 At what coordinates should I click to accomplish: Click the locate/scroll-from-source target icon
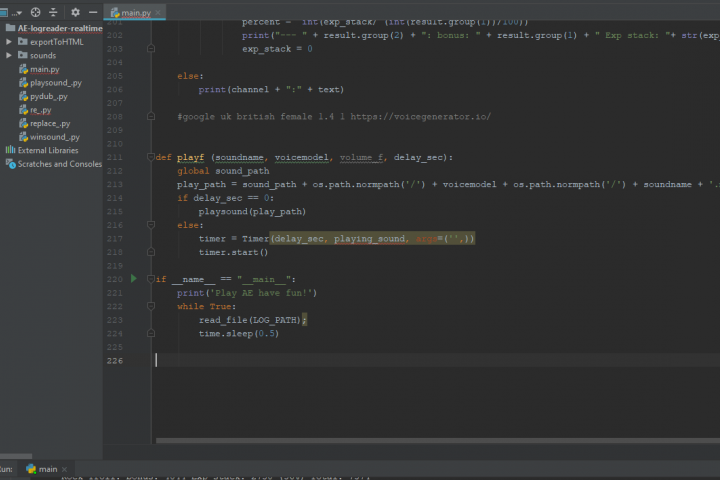point(35,12)
